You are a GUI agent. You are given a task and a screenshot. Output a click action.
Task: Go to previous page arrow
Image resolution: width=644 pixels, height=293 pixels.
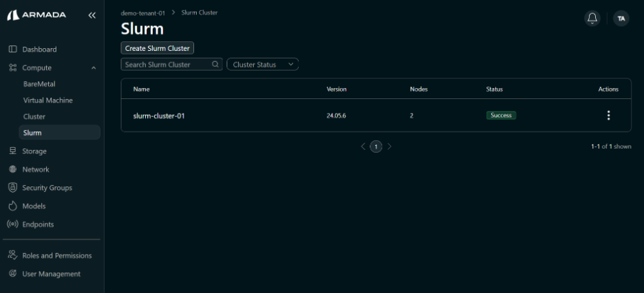pos(363,146)
